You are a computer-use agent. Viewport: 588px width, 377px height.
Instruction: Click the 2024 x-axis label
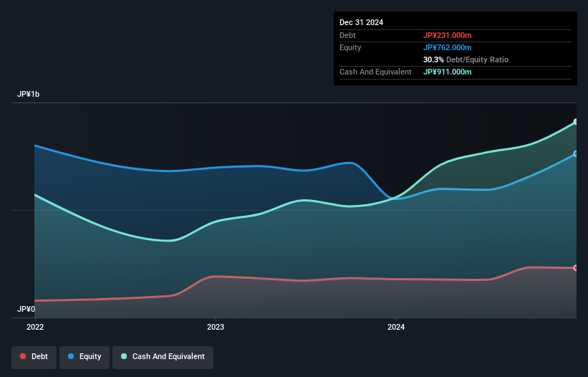tap(396, 327)
